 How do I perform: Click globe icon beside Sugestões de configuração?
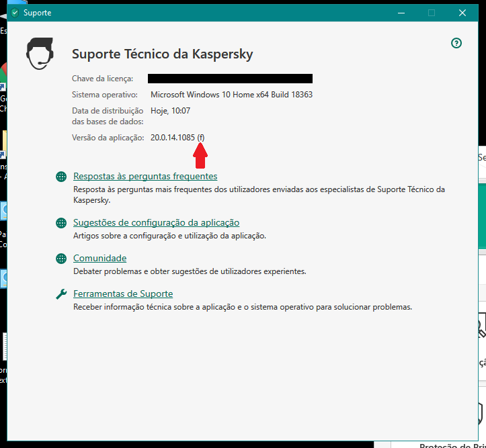click(x=61, y=223)
